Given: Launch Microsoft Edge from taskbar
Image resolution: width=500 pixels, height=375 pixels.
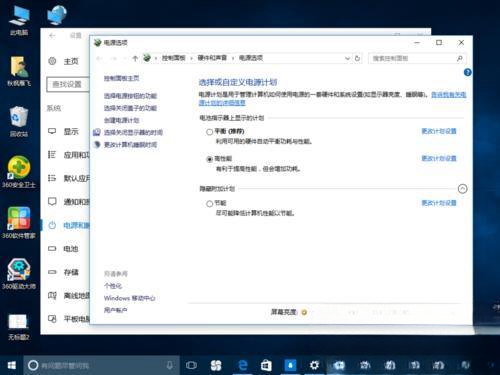Looking at the screenshot, I should [x=243, y=365].
